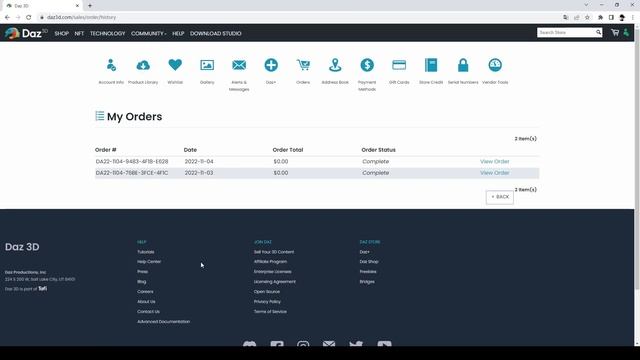Open Advanced Documentation footer link
Viewport: 640px width, 360px height.
pos(163,322)
